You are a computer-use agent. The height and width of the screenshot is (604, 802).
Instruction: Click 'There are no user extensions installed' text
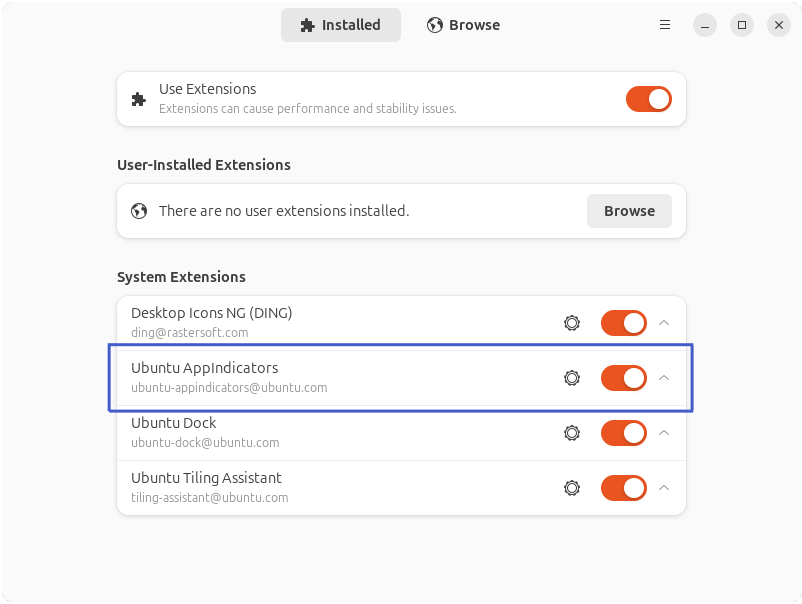pos(284,211)
